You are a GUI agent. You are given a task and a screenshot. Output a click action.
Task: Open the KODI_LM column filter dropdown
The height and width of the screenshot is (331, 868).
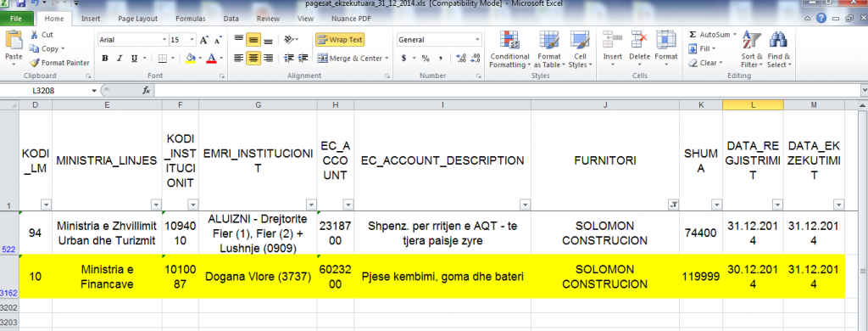46,205
